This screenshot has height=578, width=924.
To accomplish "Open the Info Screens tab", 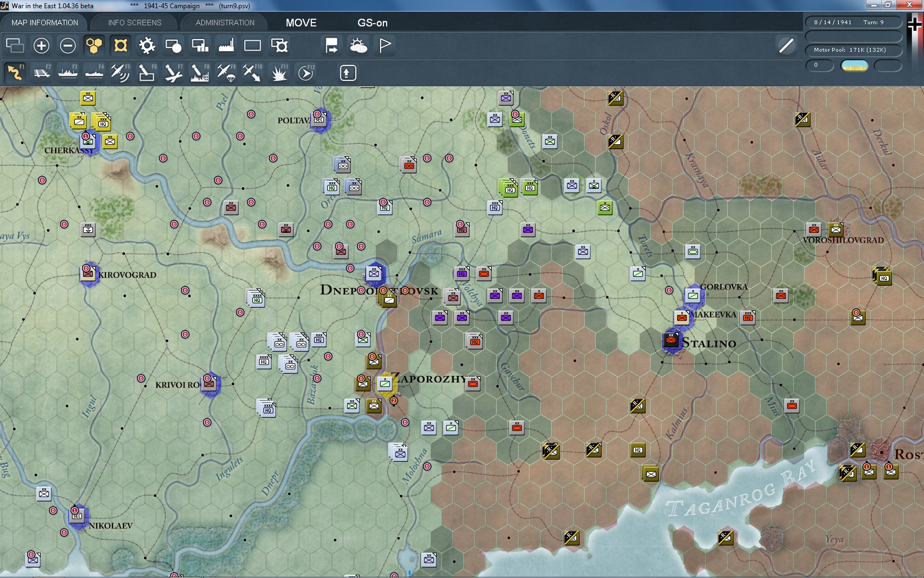I will tap(135, 23).
